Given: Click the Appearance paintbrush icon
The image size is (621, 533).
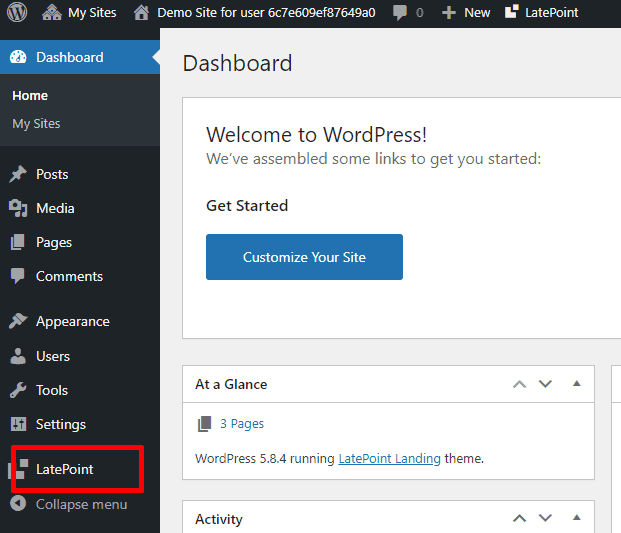Looking at the screenshot, I should click(18, 322).
